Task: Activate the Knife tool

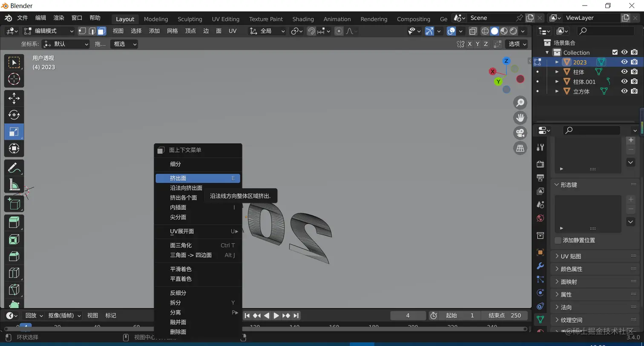Action: (14, 289)
